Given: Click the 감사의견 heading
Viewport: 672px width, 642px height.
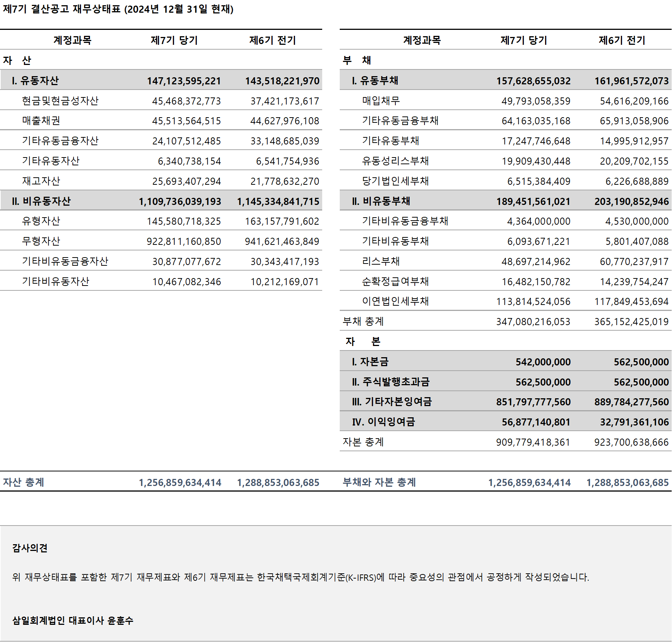Looking at the screenshot, I should click(x=30, y=548).
